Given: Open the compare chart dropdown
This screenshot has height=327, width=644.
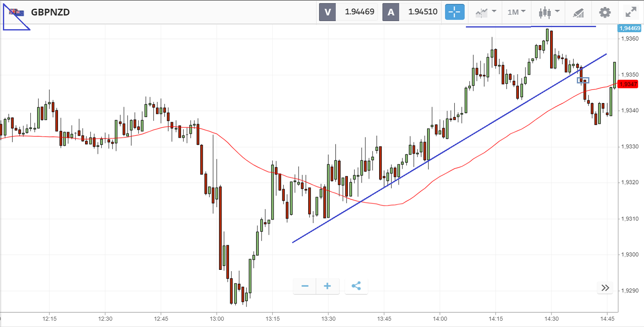Looking at the screenshot, I should [x=486, y=12].
